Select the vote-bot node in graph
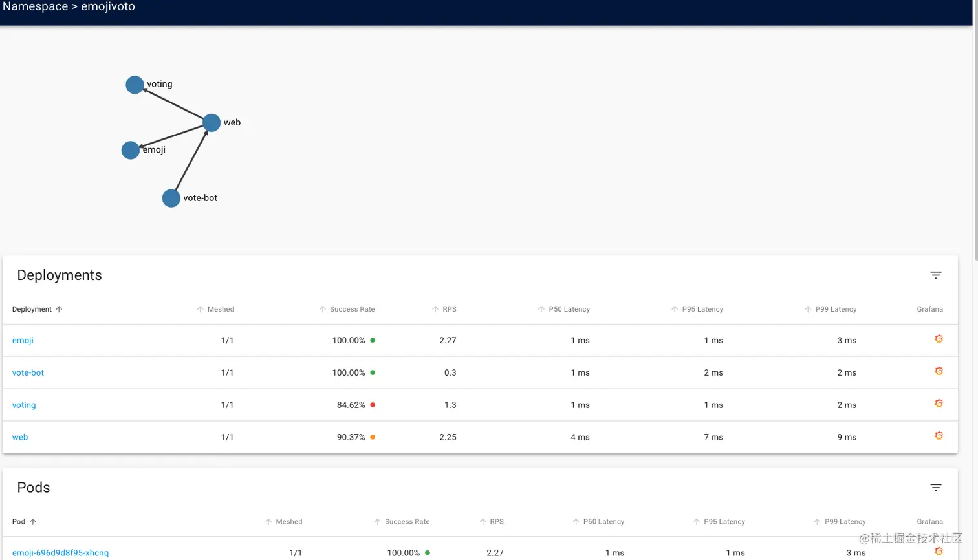The image size is (978, 560). tap(171, 198)
